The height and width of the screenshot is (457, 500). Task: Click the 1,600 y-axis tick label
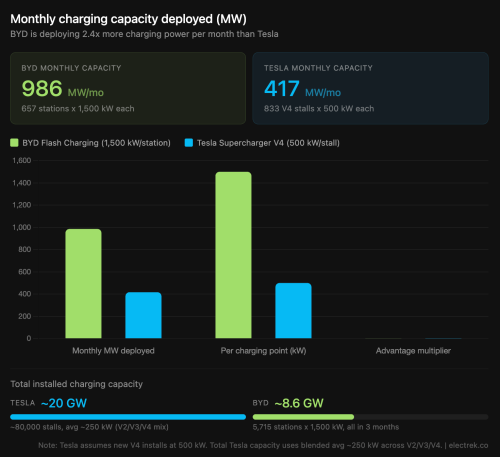(22, 161)
